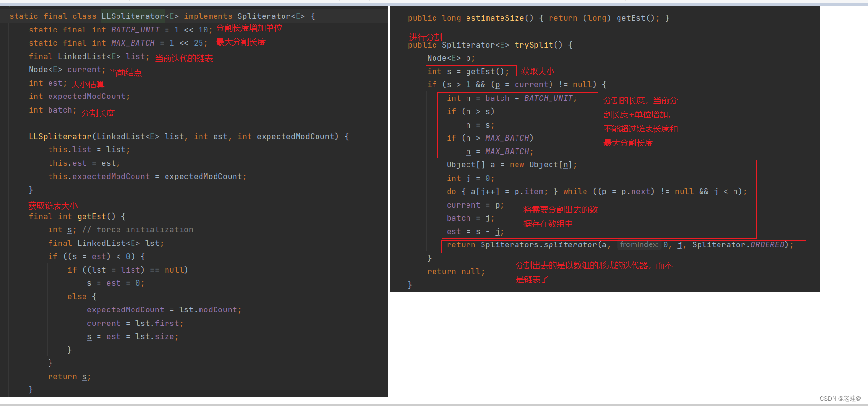The height and width of the screenshot is (406, 868).
Task: Select the 'if (n > s)' condition
Action: (470, 112)
